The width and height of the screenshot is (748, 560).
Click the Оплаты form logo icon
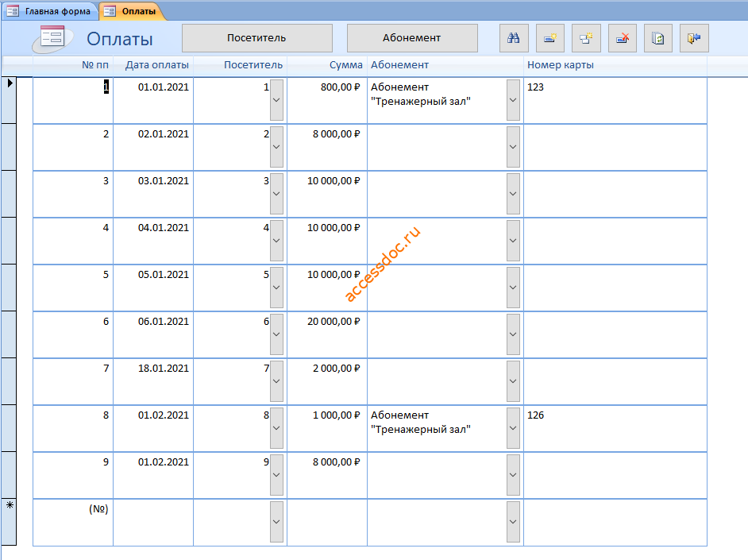52,38
